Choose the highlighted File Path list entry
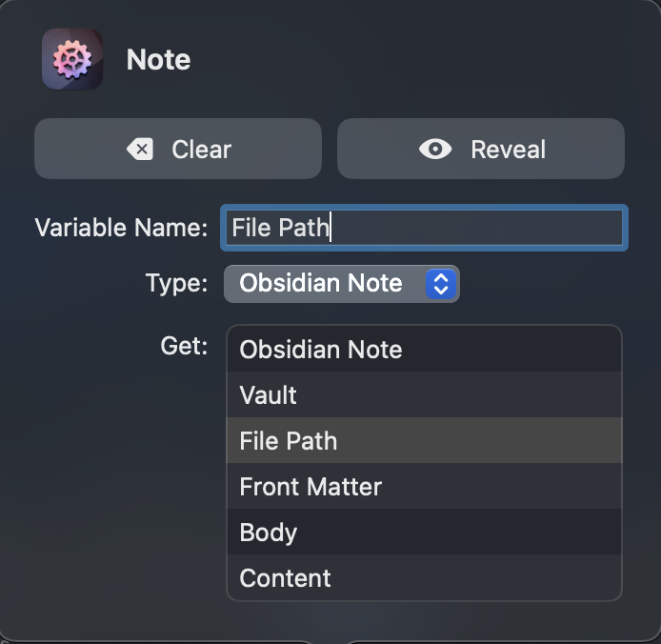The image size is (661, 644). [x=289, y=441]
